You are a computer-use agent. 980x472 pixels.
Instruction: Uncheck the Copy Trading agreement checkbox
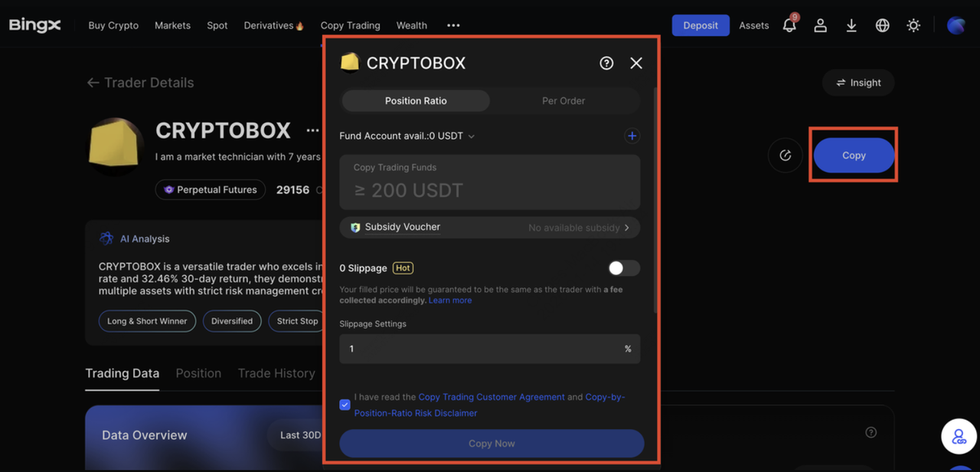point(345,405)
